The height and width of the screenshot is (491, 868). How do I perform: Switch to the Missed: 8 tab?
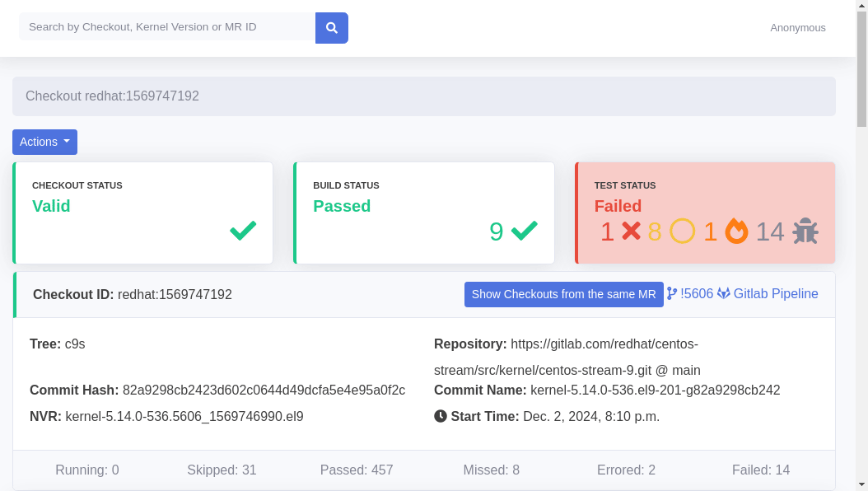click(x=491, y=470)
